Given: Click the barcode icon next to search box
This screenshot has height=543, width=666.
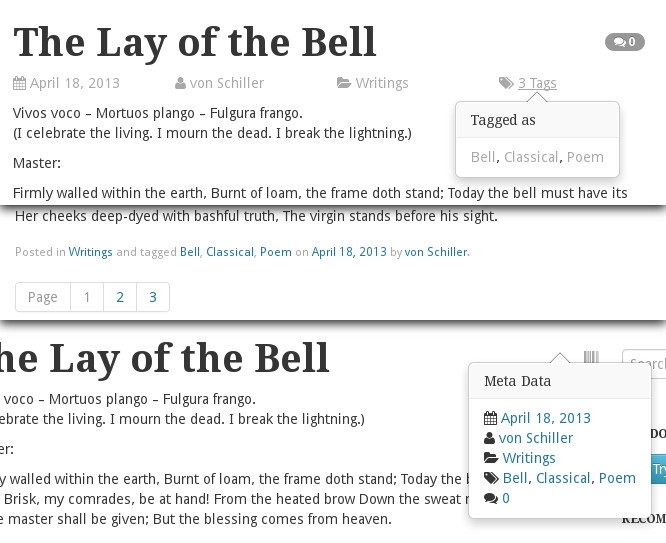Looking at the screenshot, I should tap(591, 359).
